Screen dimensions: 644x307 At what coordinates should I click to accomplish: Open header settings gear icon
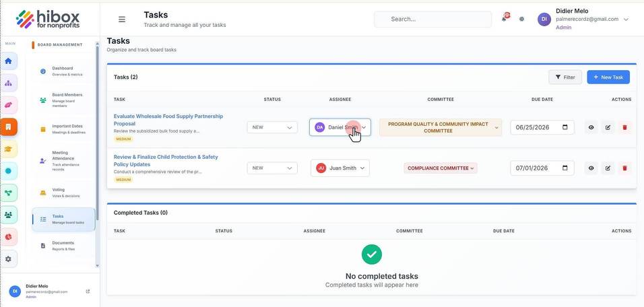point(521,19)
